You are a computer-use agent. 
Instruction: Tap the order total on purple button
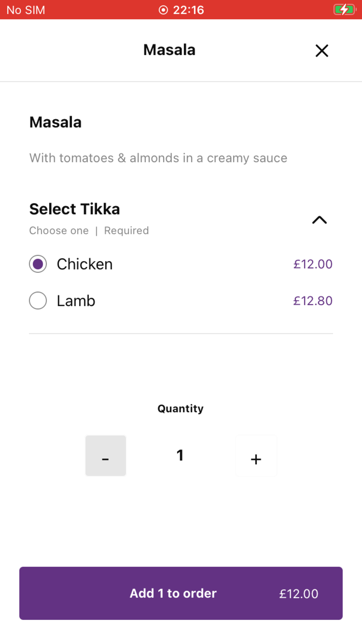[x=298, y=594]
